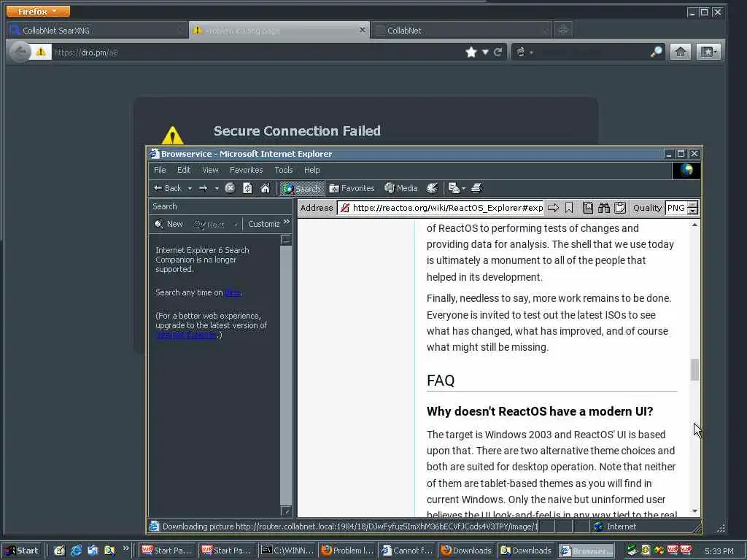This screenshot has width=747, height=560.
Task: Open a new Firefox tab
Action: click(563, 30)
